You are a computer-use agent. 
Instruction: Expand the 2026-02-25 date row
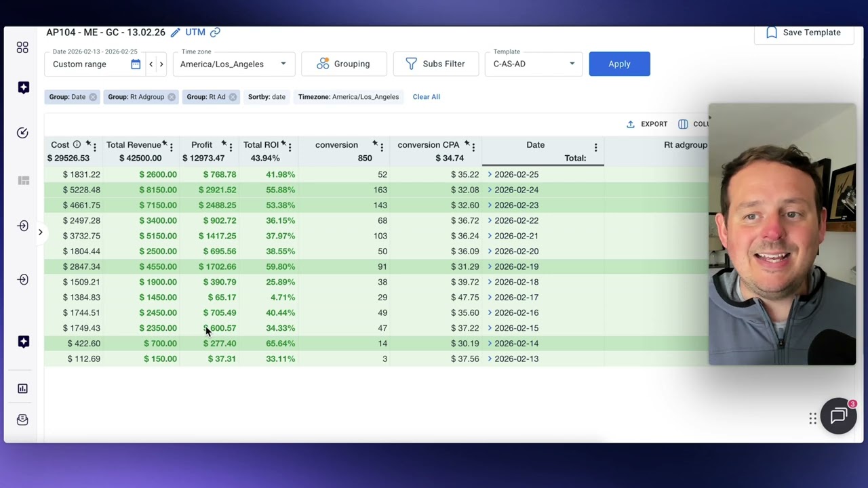pos(490,174)
